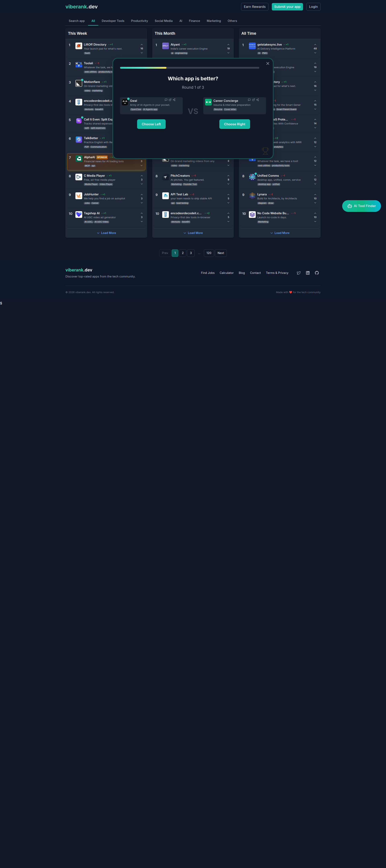Switch to the Productivity tab
Viewport: 386px width, 868px height.
pyautogui.click(x=139, y=21)
